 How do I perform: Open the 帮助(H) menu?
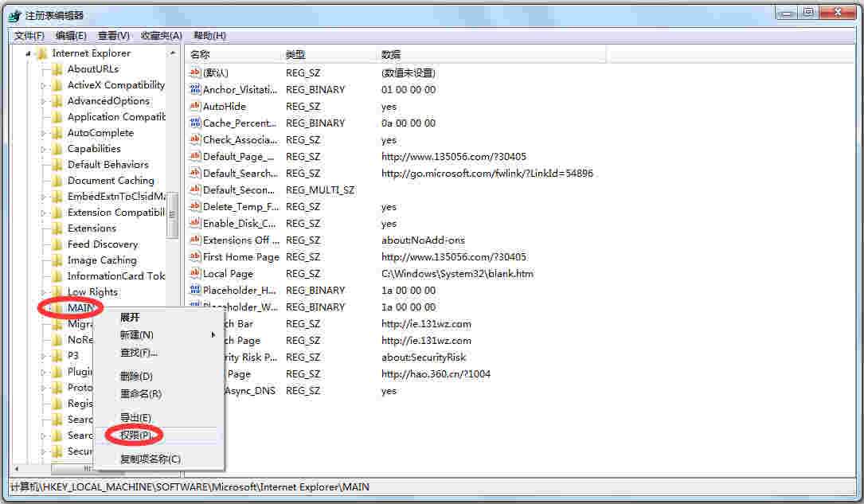[x=210, y=36]
